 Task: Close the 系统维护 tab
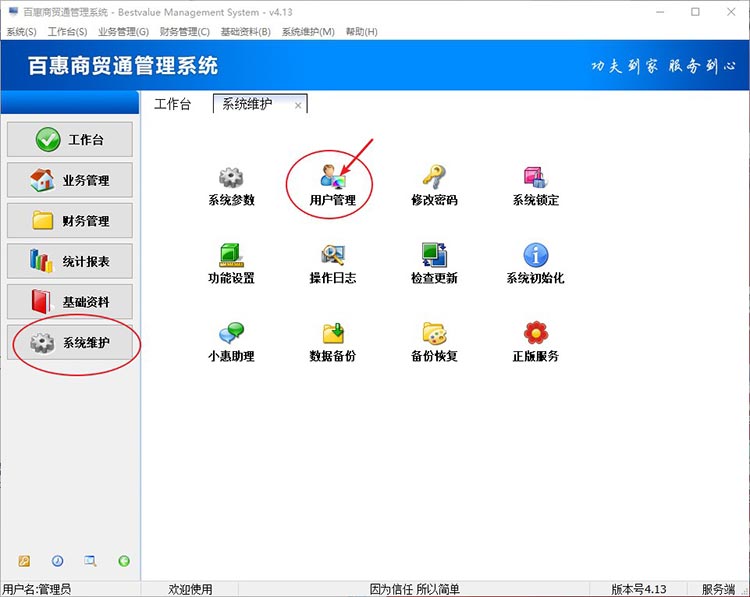pyautogui.click(x=298, y=105)
